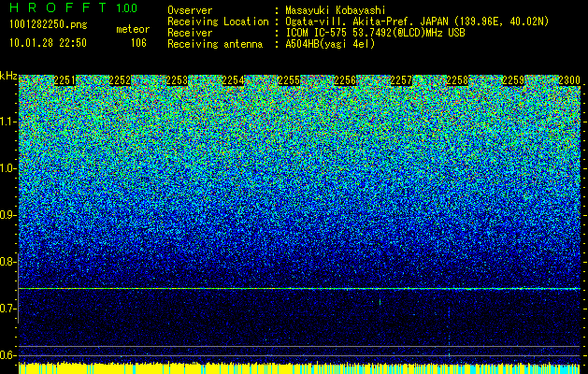This screenshot has height=374, width=588.
Task: Click the bright carrier line near 0.74 kHz
Action: (299, 289)
